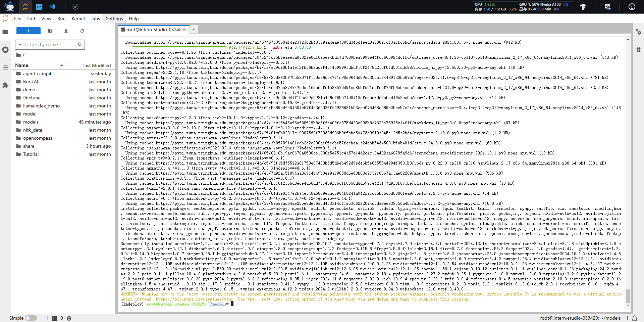The image size is (644, 322).
Task: Sort files by Name column header
Action: pos(40,65)
